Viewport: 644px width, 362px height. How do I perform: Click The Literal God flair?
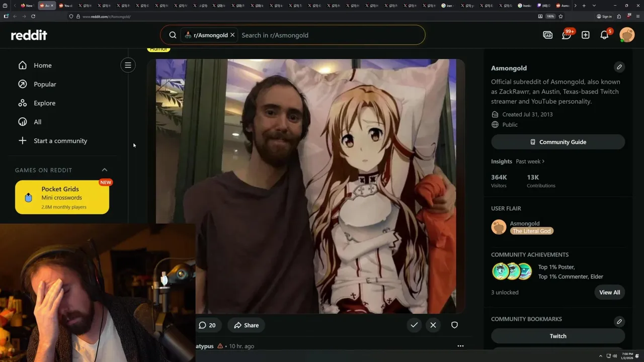coord(532,231)
